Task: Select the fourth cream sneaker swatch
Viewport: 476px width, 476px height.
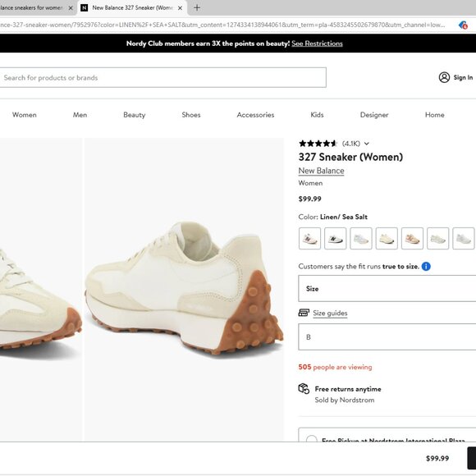Action: (387, 239)
